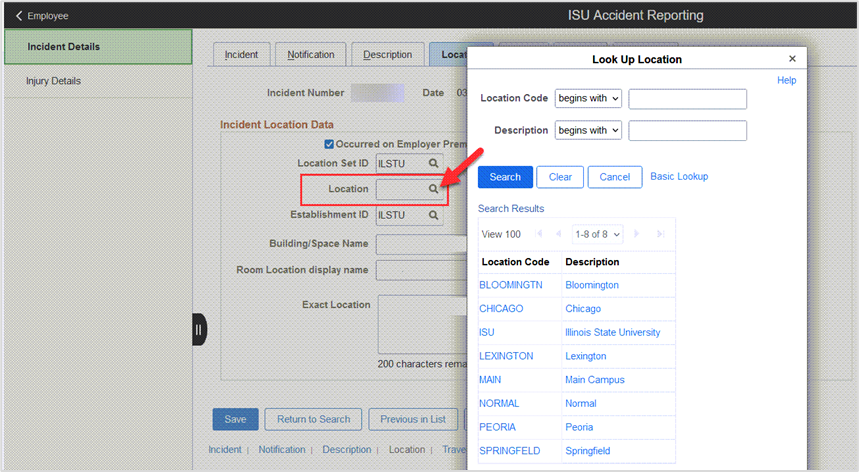Click the bottom Notification page link

point(282,449)
